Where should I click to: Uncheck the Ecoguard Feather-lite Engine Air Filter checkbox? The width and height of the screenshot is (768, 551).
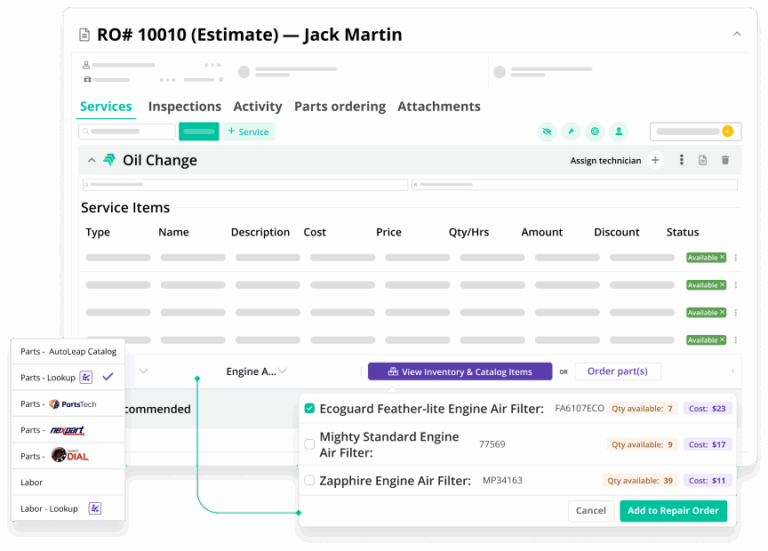pos(310,408)
